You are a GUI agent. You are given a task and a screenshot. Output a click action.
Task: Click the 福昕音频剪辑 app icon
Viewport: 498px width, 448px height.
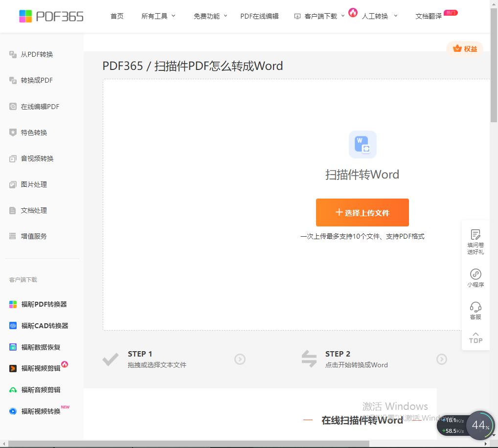tap(13, 390)
